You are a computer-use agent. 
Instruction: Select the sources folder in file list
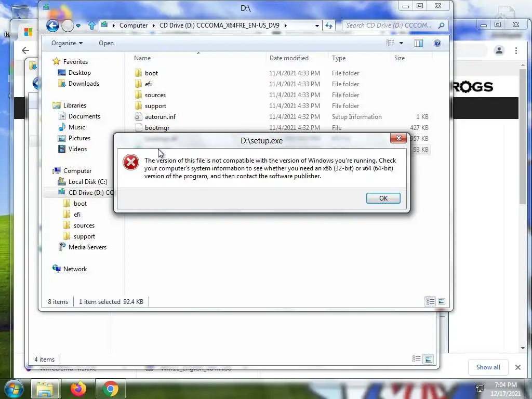click(x=155, y=95)
